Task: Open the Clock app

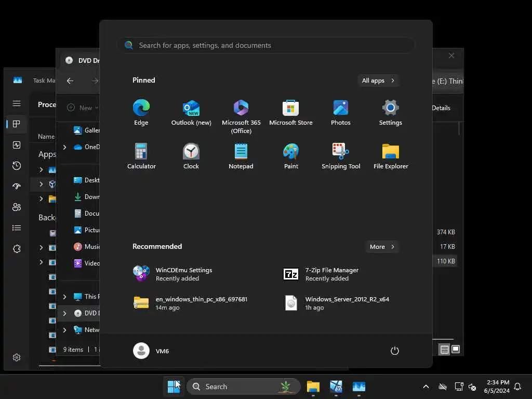Action: click(191, 156)
